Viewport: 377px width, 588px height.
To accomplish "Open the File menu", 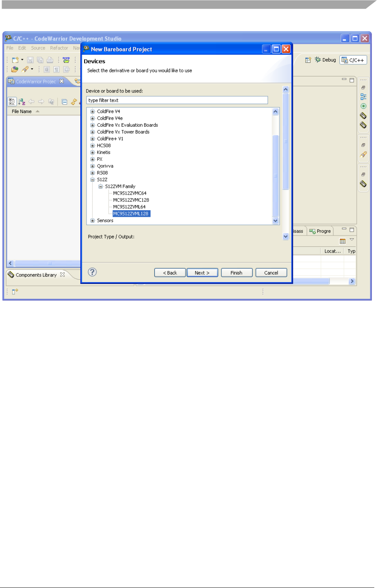I will (10, 48).
